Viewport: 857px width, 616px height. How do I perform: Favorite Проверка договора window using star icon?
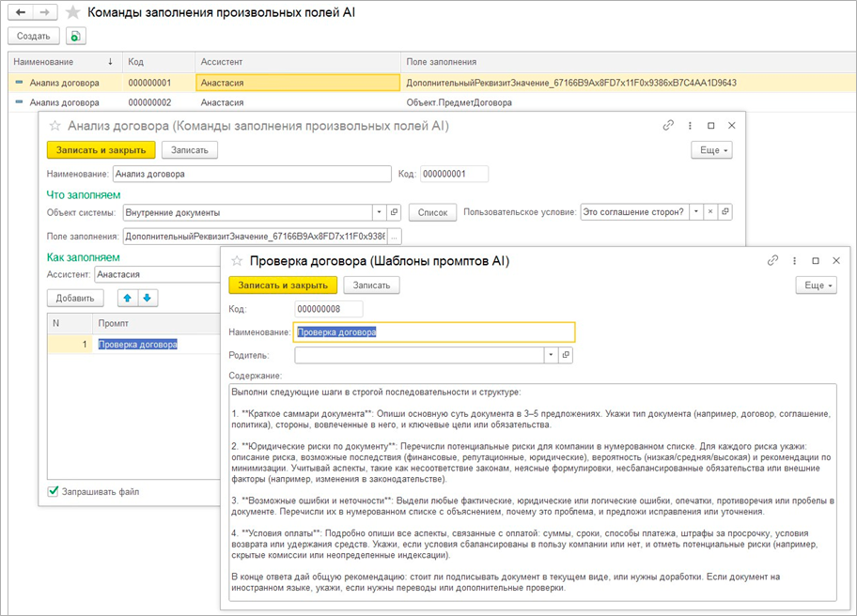tap(237, 261)
